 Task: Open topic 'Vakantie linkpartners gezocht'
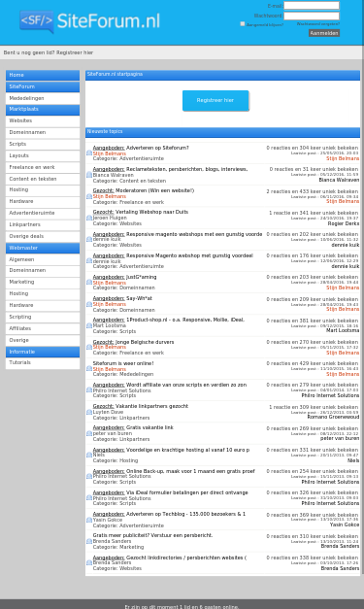141,406
